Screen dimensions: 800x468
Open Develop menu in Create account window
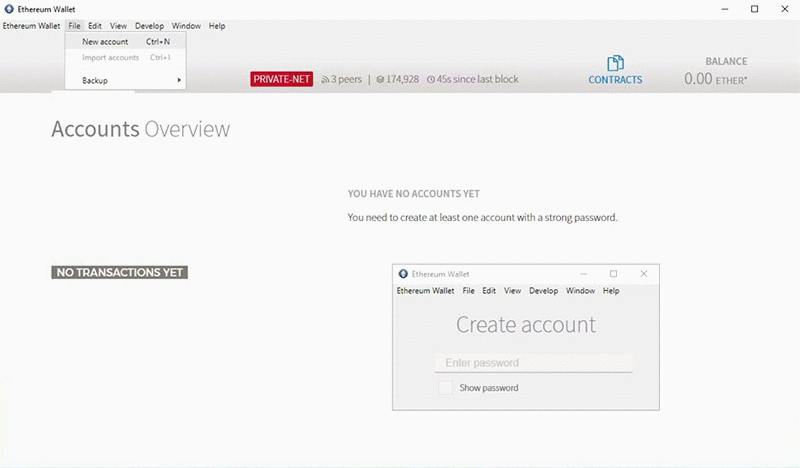[x=543, y=290]
